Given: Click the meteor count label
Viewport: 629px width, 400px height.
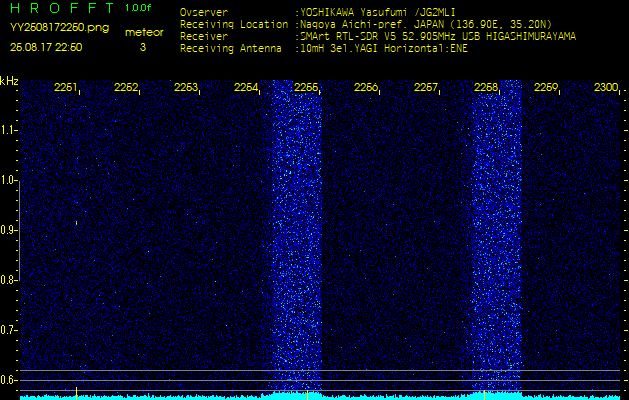Looking at the screenshot, I should 144,32.
